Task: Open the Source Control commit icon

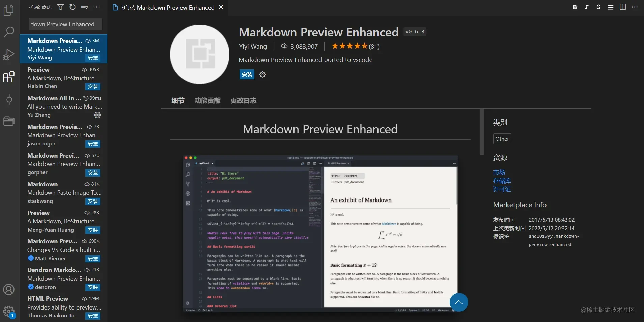Action: pyautogui.click(x=9, y=100)
